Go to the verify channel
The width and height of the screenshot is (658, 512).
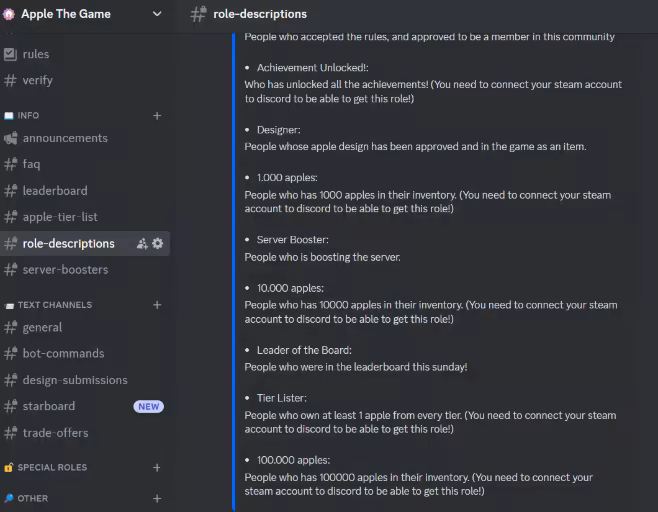(x=38, y=80)
